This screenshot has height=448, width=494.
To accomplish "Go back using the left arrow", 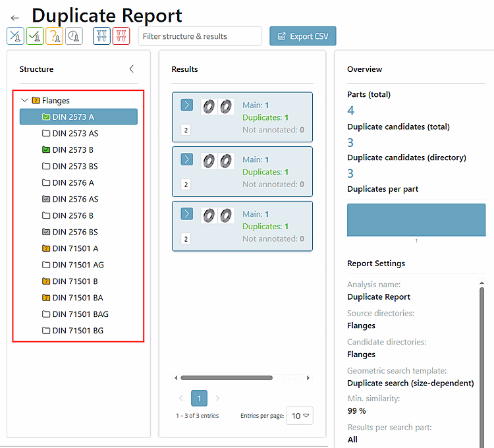I will pyautogui.click(x=14, y=18).
